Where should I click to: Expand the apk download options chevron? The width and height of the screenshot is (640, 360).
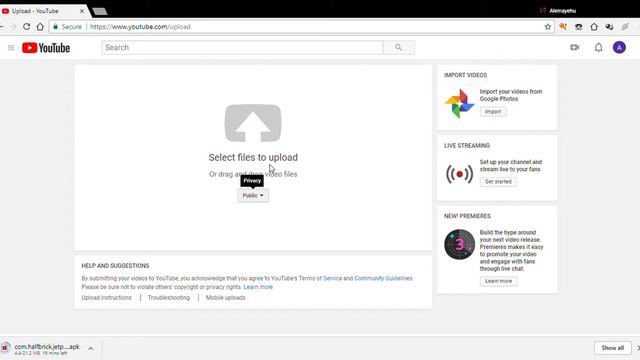click(91, 348)
